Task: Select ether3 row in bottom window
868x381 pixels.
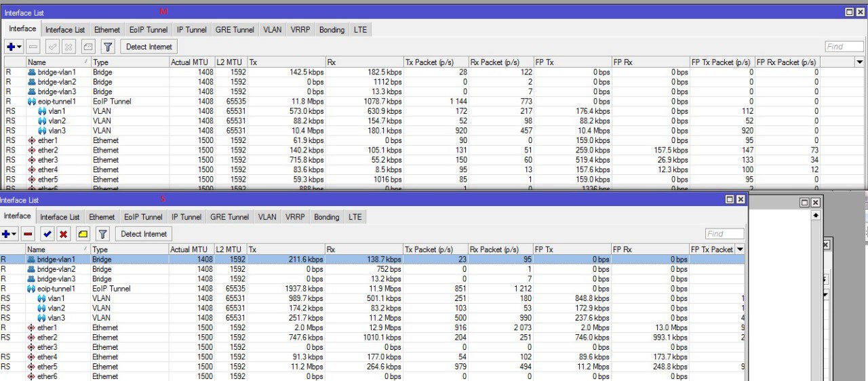Action: click(372, 347)
